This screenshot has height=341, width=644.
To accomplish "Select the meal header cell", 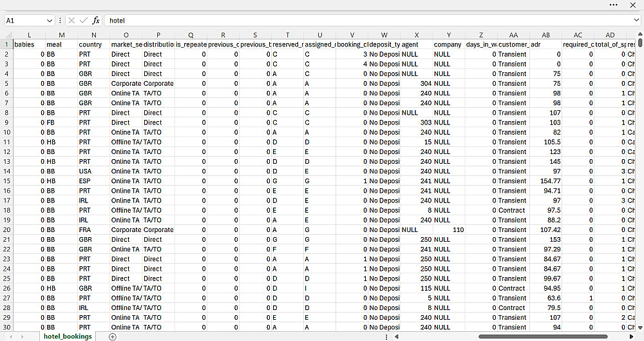I will pos(62,44).
